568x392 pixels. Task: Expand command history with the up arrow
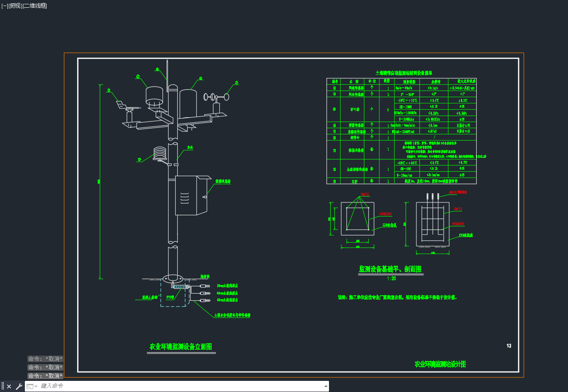tap(326, 386)
